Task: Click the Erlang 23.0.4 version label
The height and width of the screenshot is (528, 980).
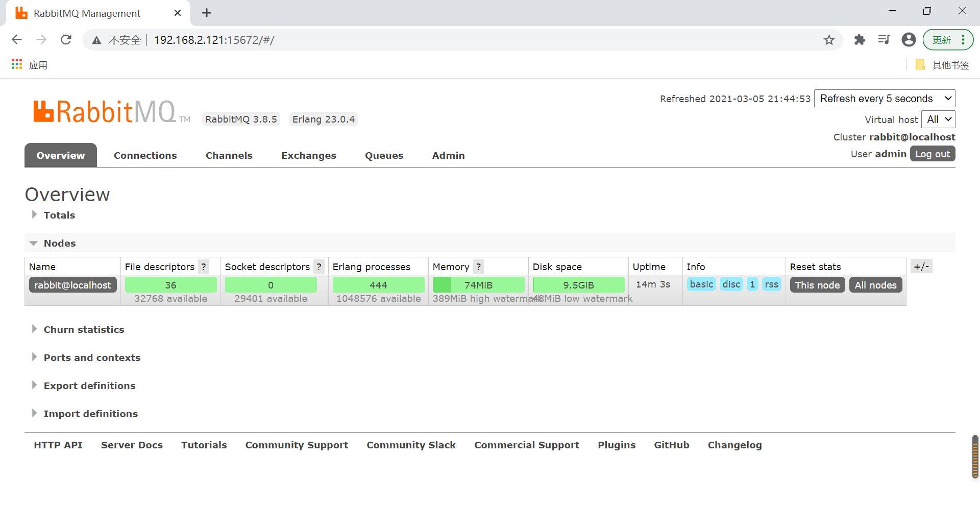Action: coord(323,119)
